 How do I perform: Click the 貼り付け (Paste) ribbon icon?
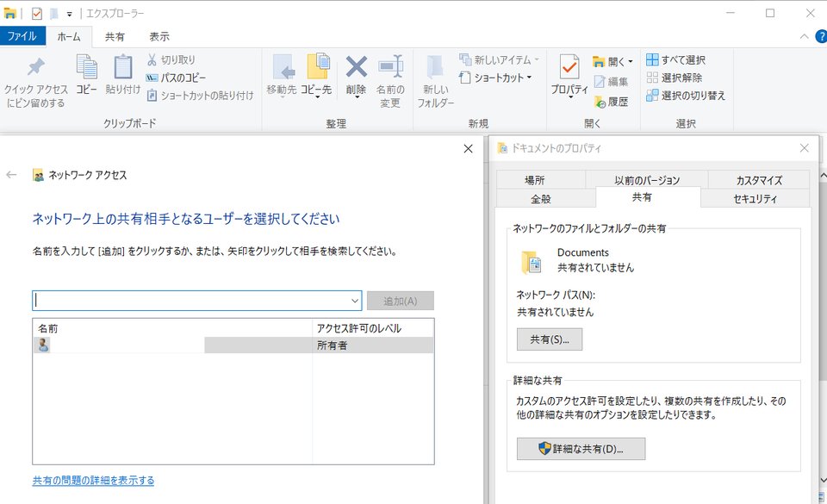pos(123,74)
